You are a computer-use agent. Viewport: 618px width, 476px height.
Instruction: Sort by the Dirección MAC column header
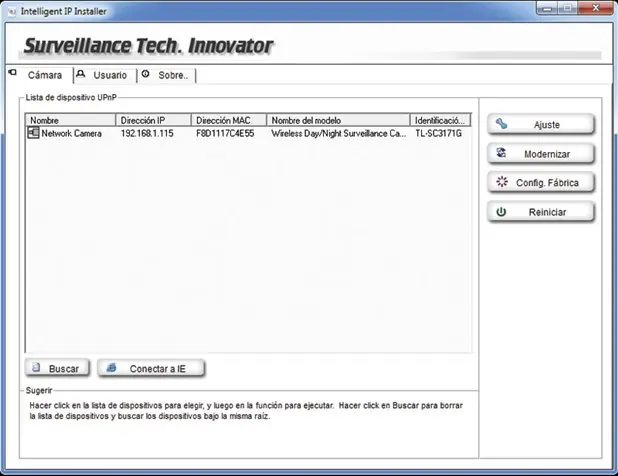(x=229, y=120)
